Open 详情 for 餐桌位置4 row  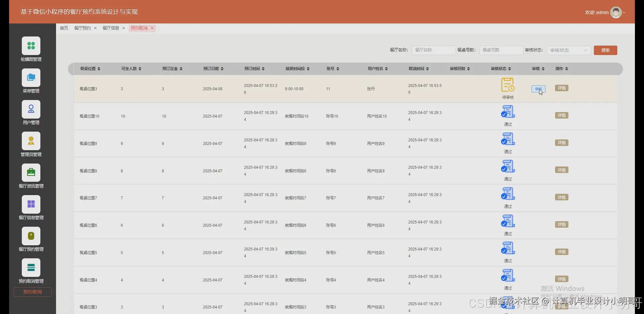pyautogui.click(x=562, y=279)
